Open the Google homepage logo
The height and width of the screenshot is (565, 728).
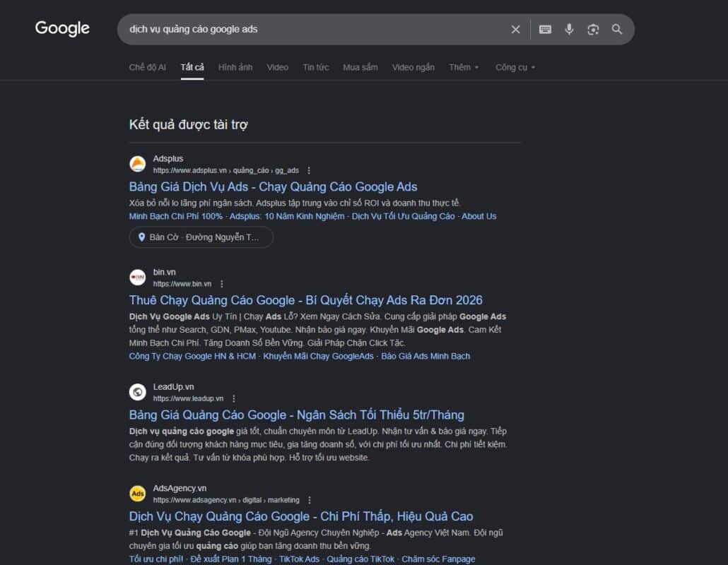pyautogui.click(x=62, y=28)
